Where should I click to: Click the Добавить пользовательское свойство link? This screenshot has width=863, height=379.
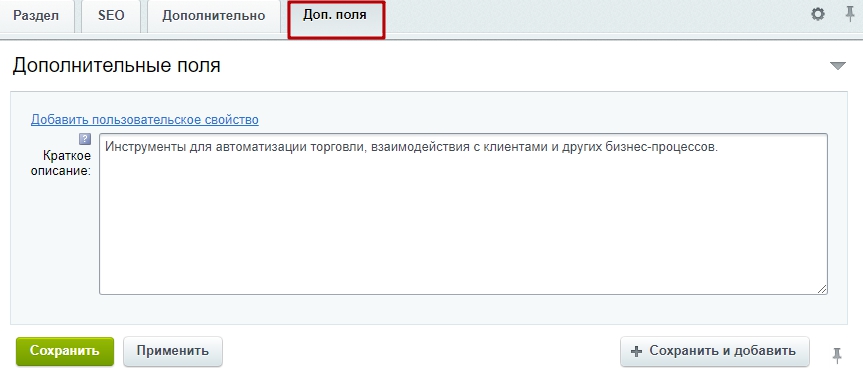pyautogui.click(x=145, y=119)
